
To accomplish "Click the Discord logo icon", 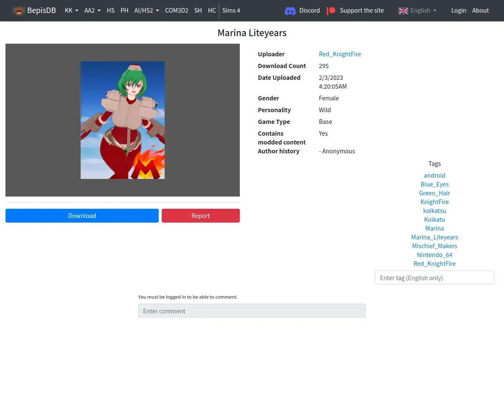I will coord(290,11).
